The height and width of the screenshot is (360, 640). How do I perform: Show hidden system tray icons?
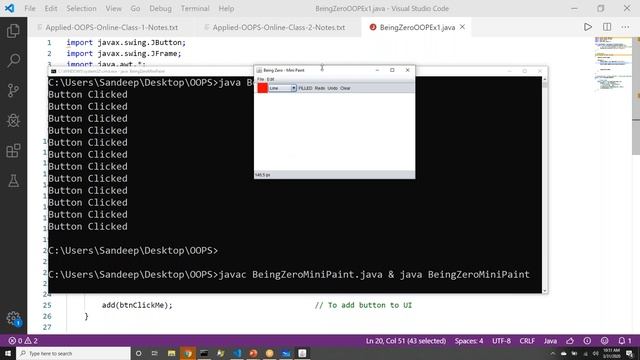553,353
